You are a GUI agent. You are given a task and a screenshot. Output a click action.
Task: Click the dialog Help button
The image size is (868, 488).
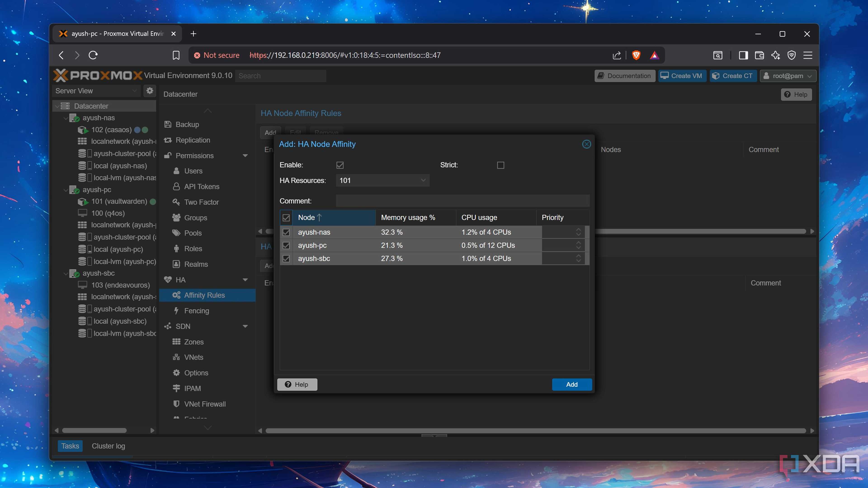(x=297, y=384)
